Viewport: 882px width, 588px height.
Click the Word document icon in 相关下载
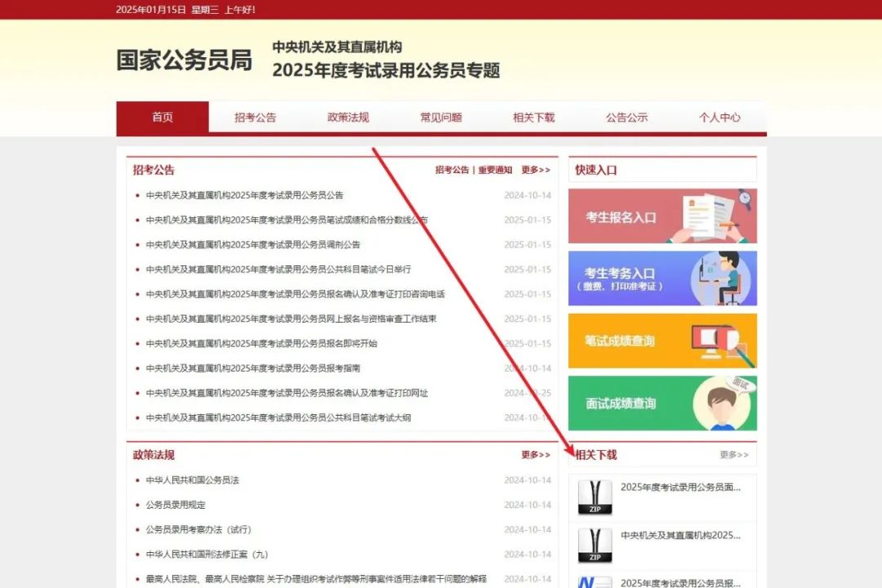pos(595,582)
